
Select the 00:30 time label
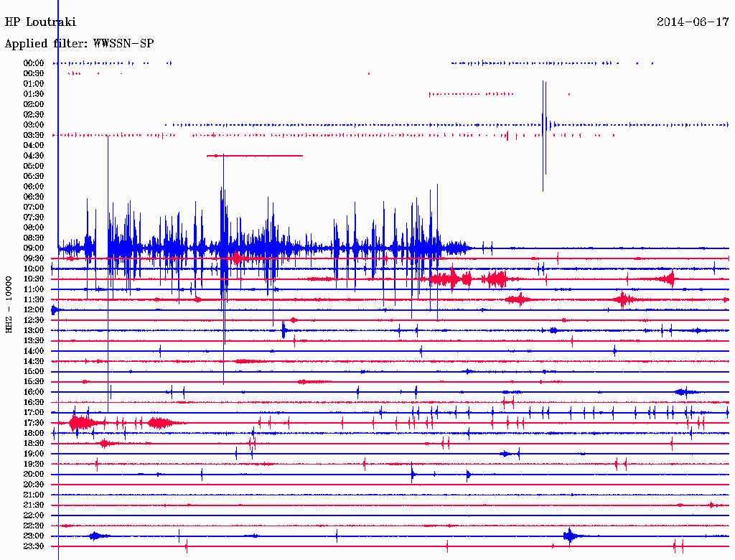34,73
